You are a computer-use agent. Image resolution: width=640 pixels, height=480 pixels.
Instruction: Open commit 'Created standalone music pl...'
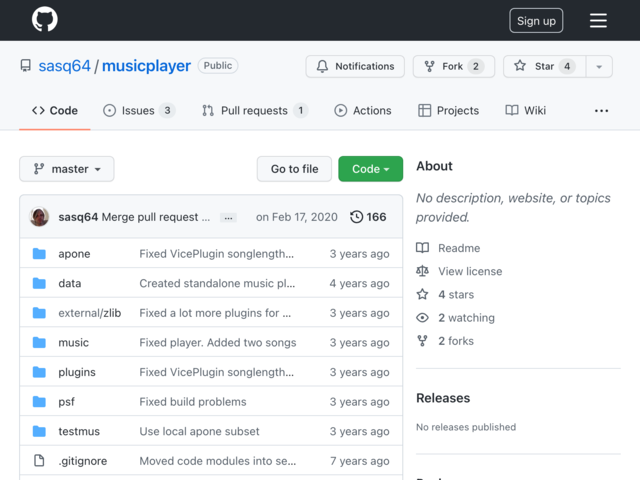[217, 283]
